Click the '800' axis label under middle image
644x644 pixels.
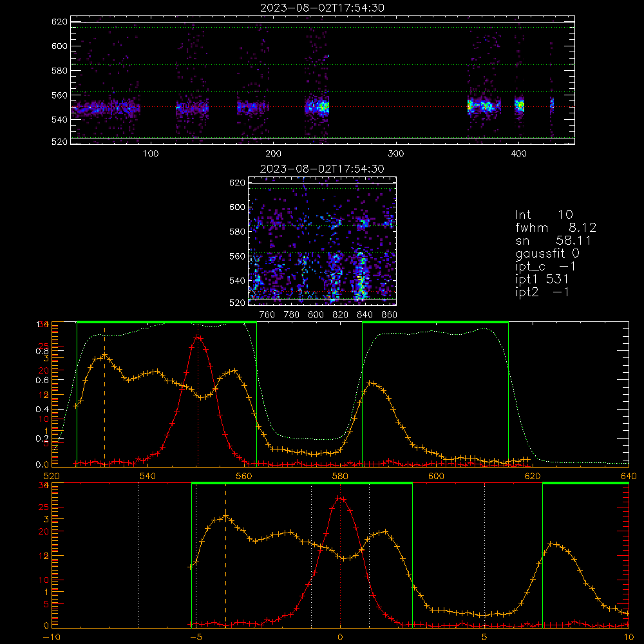click(316, 315)
